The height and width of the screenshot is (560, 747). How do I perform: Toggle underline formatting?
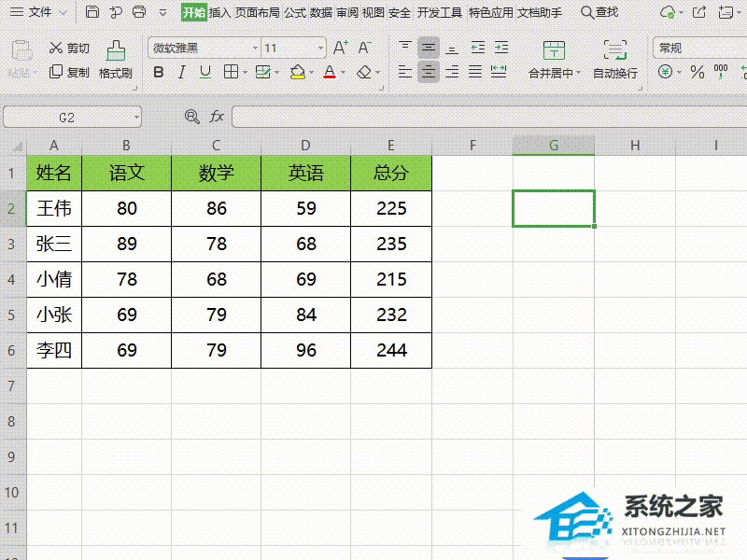coord(205,71)
